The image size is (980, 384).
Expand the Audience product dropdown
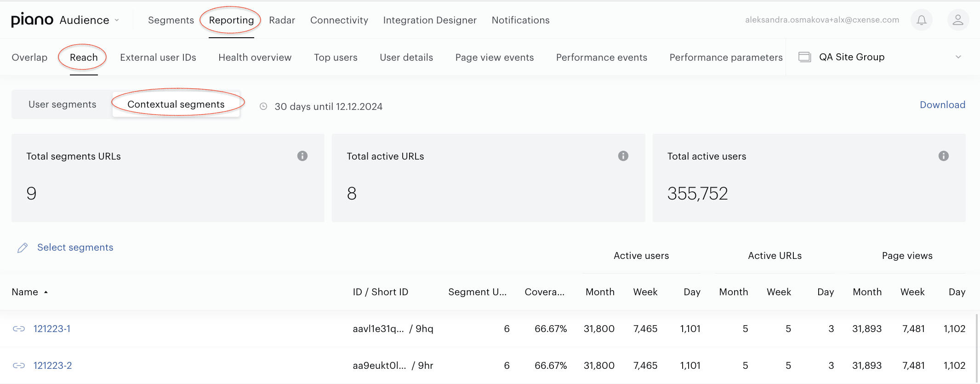click(90, 20)
